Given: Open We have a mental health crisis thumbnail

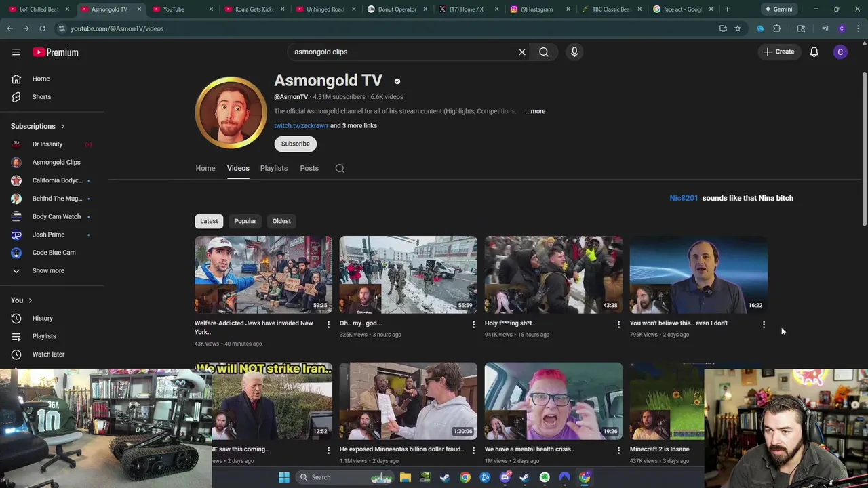Looking at the screenshot, I should [553, 401].
